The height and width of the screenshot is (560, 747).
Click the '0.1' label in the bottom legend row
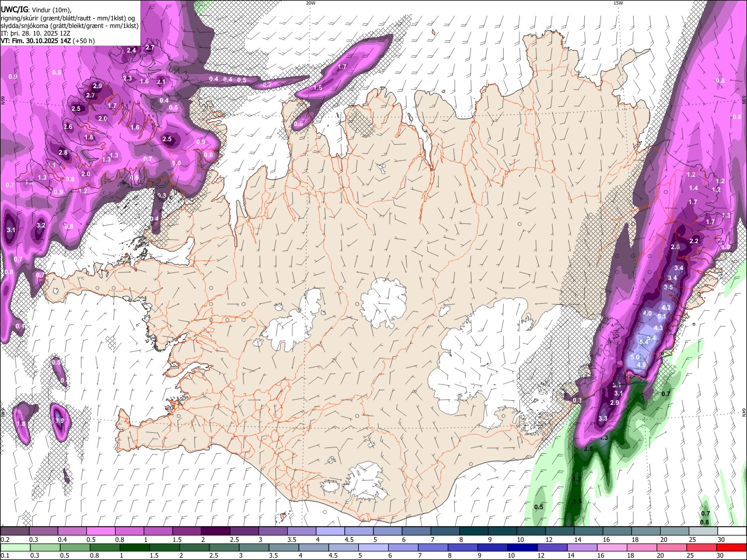[5, 555]
